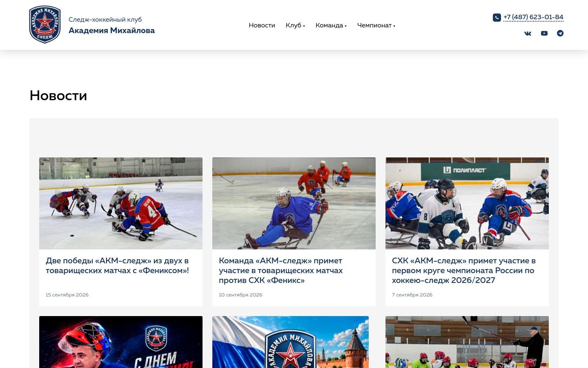Open the training session photo with coach

tap(467, 342)
